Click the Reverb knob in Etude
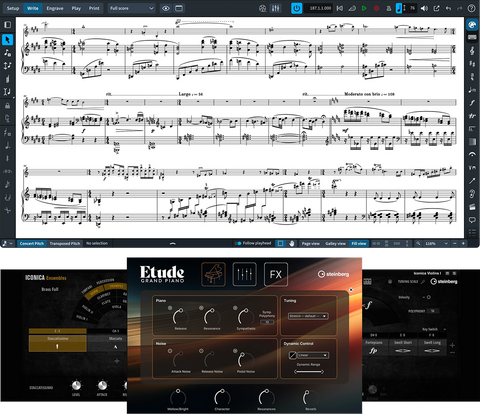The width and height of the screenshot is (480, 414). (310, 397)
